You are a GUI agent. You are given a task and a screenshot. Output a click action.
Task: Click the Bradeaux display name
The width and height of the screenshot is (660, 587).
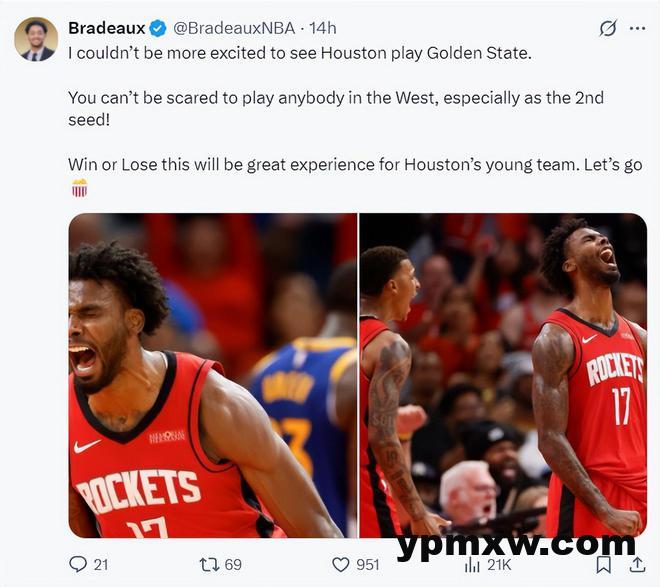click(x=106, y=28)
